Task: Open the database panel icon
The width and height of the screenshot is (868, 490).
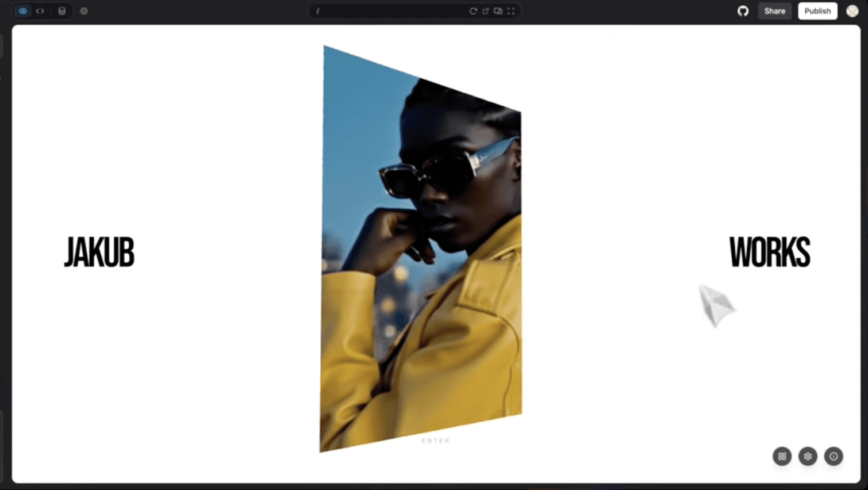Action: 62,11
